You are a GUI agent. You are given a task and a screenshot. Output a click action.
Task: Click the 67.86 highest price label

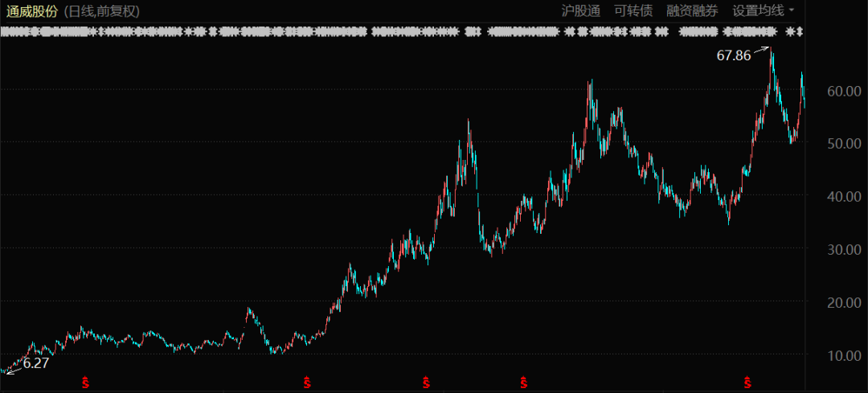(x=733, y=55)
